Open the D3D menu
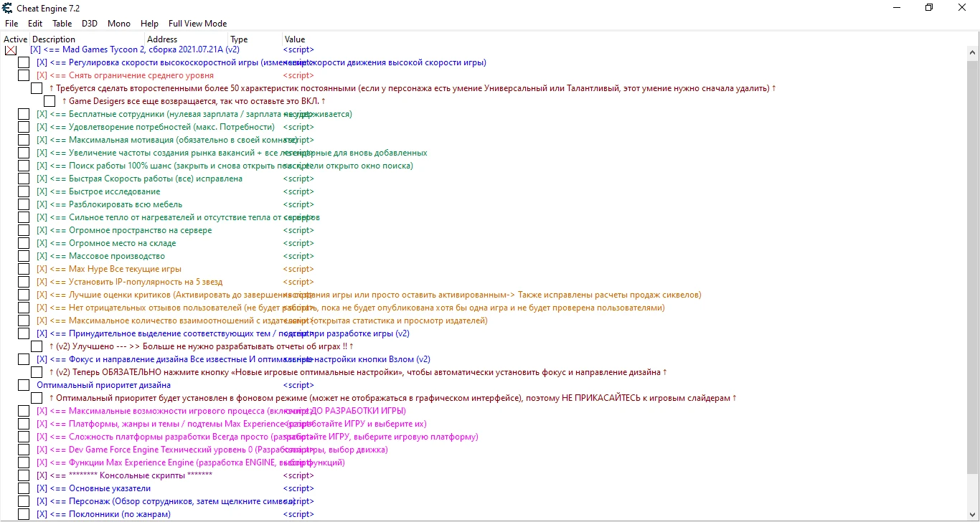The width and height of the screenshot is (980, 522). pos(90,24)
